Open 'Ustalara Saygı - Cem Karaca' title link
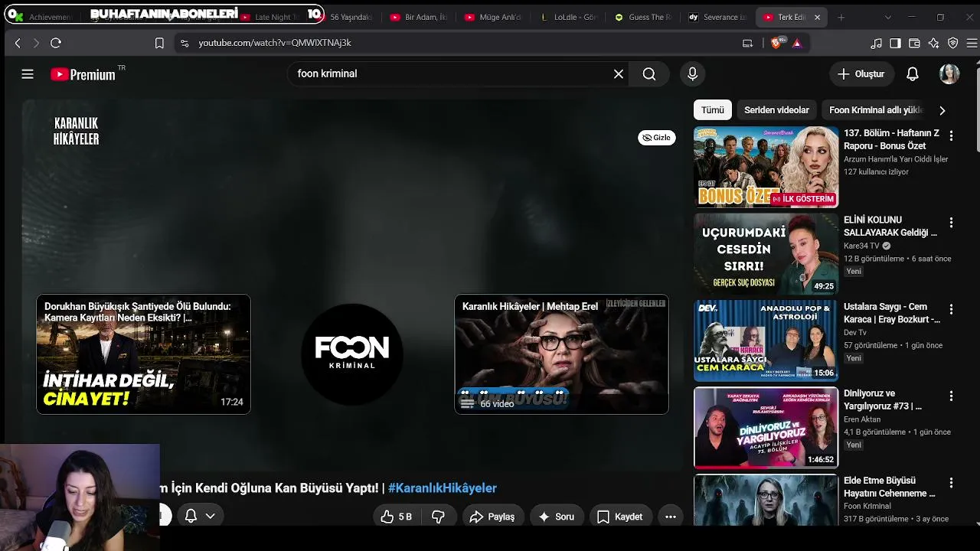 point(892,313)
